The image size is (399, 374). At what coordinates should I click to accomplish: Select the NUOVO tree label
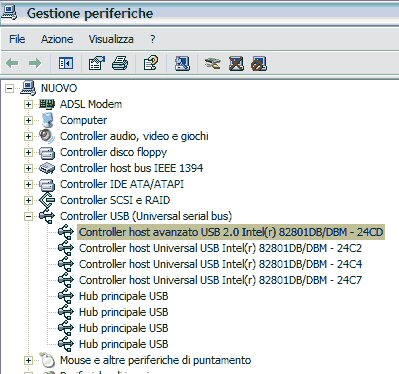click(59, 88)
